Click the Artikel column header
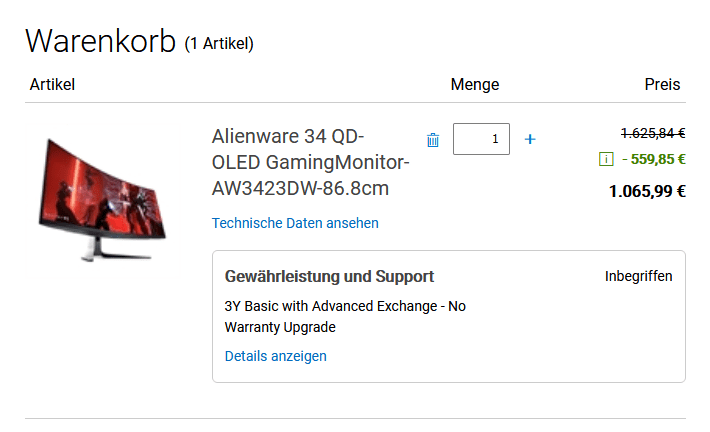Viewport: 710px width, 432px height. click(52, 85)
